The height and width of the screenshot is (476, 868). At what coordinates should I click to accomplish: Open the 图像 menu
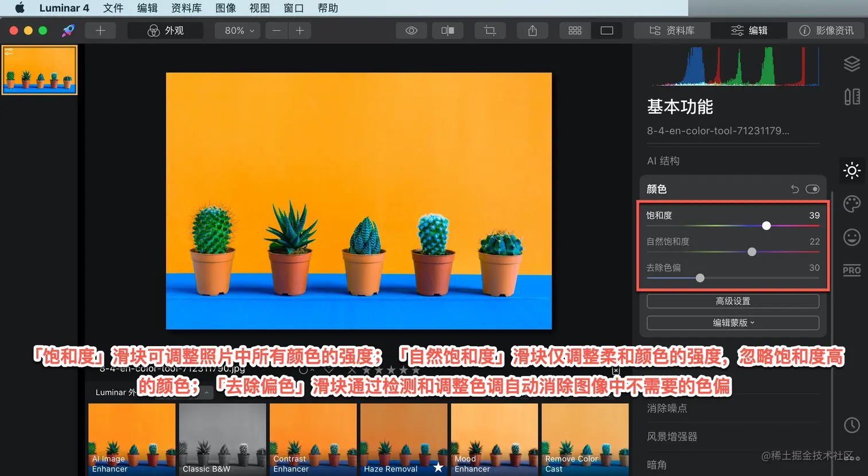pyautogui.click(x=226, y=8)
